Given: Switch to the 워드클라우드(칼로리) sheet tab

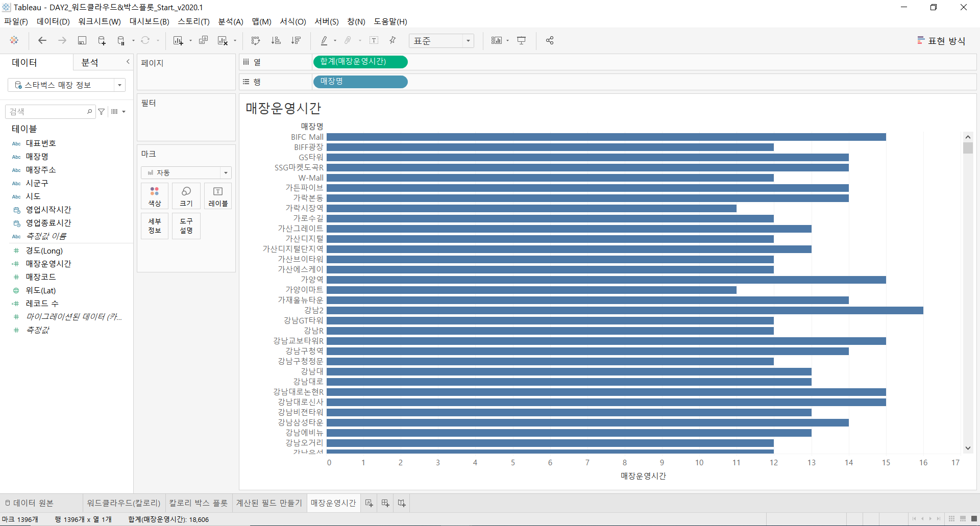Looking at the screenshot, I should (x=124, y=503).
